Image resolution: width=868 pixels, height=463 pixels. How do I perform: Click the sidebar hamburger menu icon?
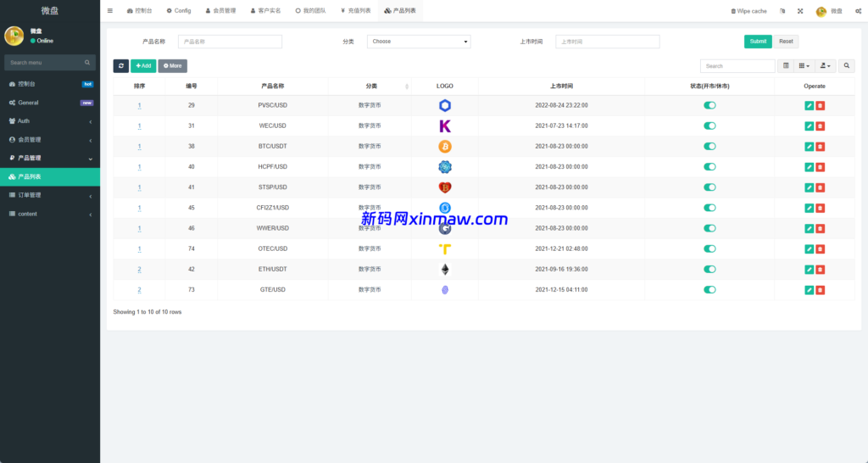pyautogui.click(x=109, y=10)
